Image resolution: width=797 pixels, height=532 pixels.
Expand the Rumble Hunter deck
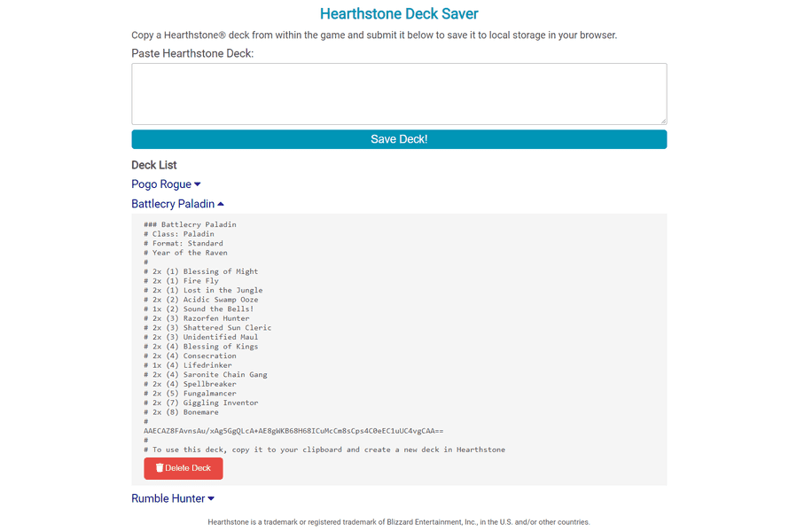click(172, 498)
